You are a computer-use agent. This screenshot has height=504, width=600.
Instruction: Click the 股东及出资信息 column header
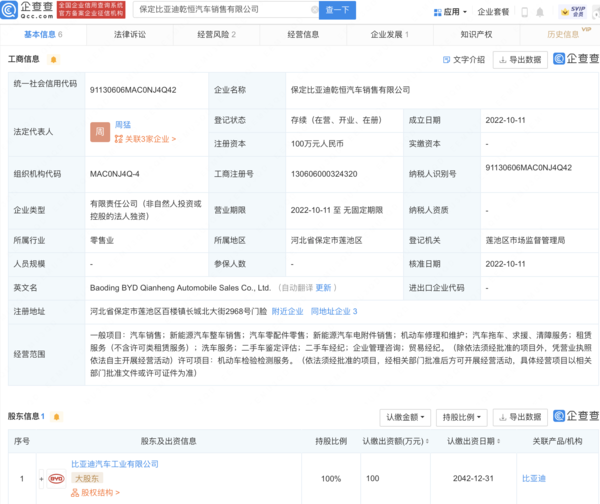(x=168, y=441)
